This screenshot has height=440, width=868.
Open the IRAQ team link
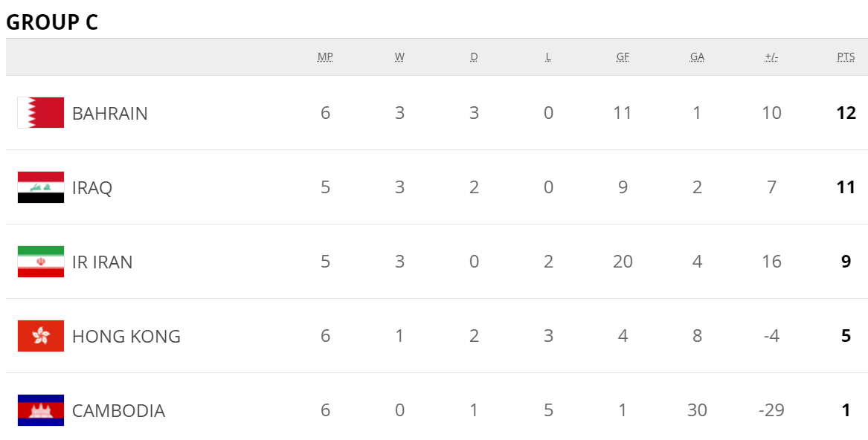[x=92, y=188]
